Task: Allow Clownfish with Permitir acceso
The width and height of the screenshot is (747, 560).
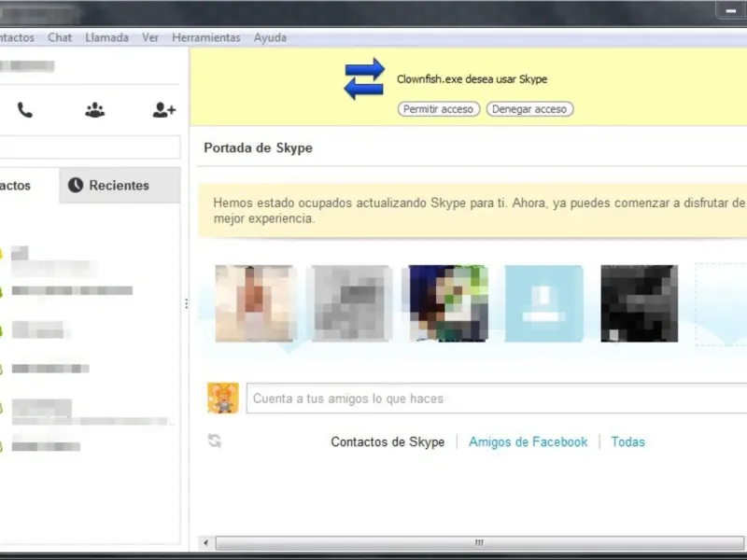Action: click(x=438, y=109)
